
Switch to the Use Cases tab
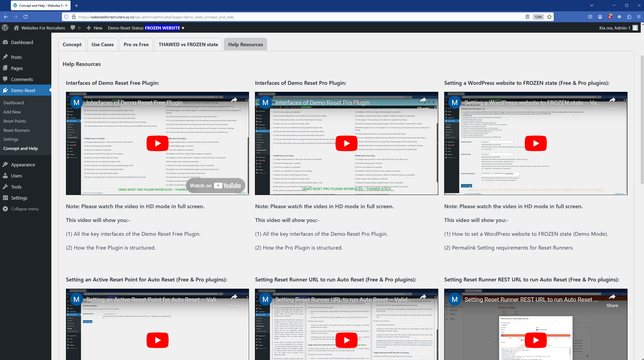(102, 45)
